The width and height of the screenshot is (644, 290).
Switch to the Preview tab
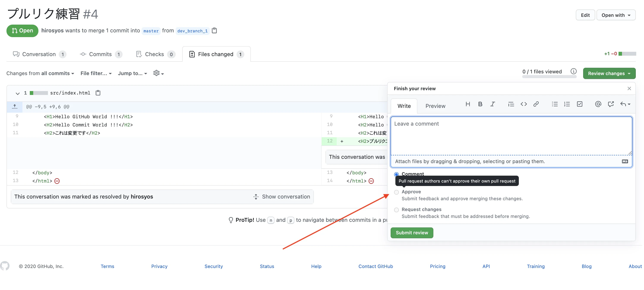[435, 106]
